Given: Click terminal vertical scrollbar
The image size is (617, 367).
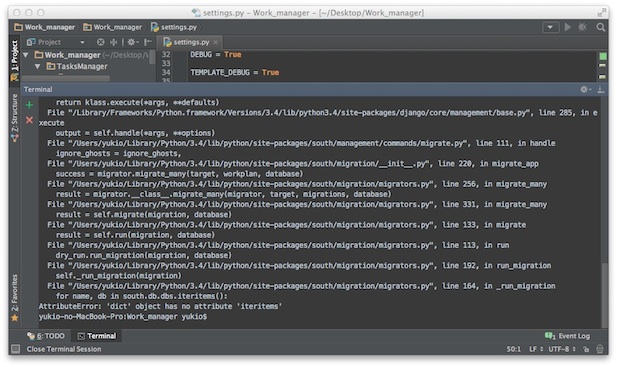Looking at the screenshot, I should (x=604, y=295).
